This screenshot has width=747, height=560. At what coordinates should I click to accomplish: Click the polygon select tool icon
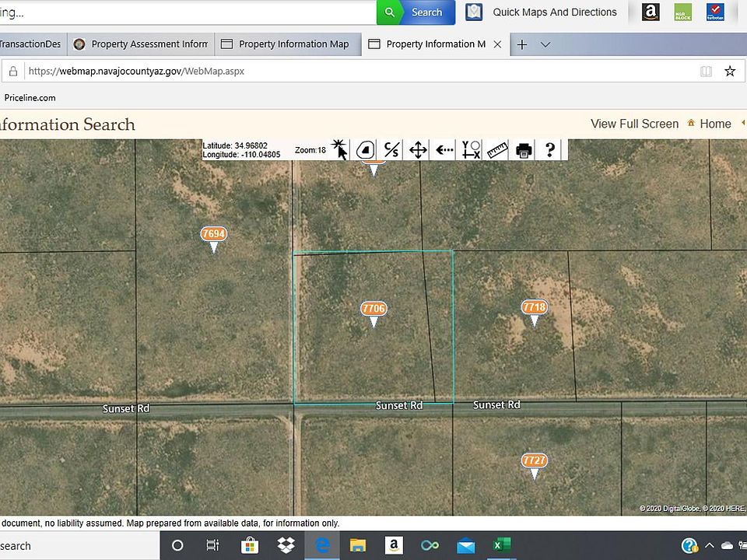[366, 149]
